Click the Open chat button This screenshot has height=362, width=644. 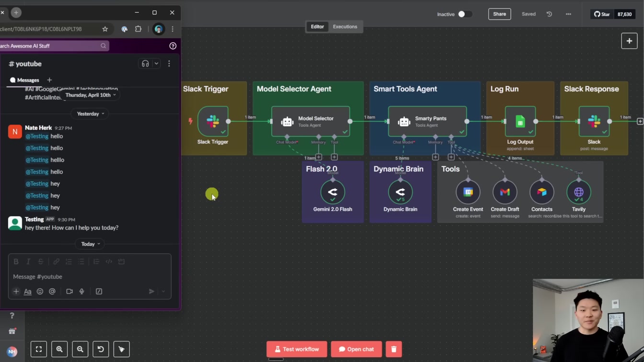coord(356,349)
